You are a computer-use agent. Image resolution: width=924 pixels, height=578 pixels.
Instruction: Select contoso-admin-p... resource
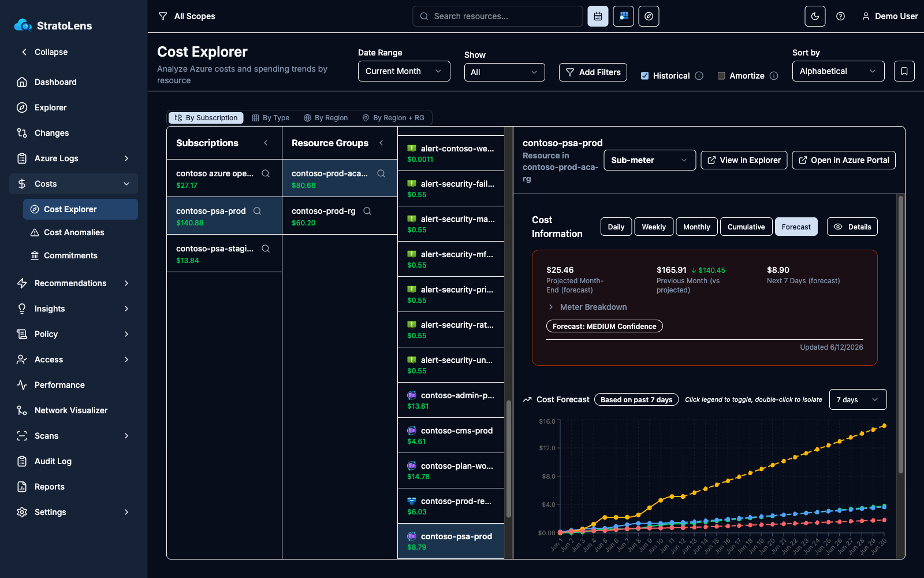451,400
